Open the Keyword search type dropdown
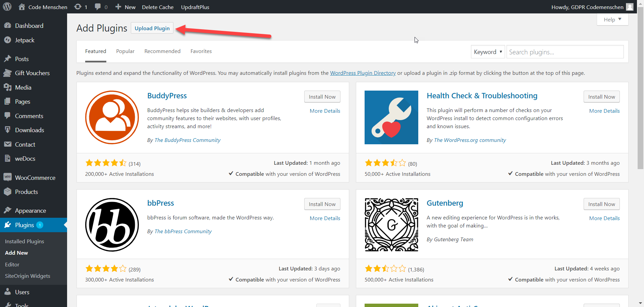644x307 pixels. (488, 52)
